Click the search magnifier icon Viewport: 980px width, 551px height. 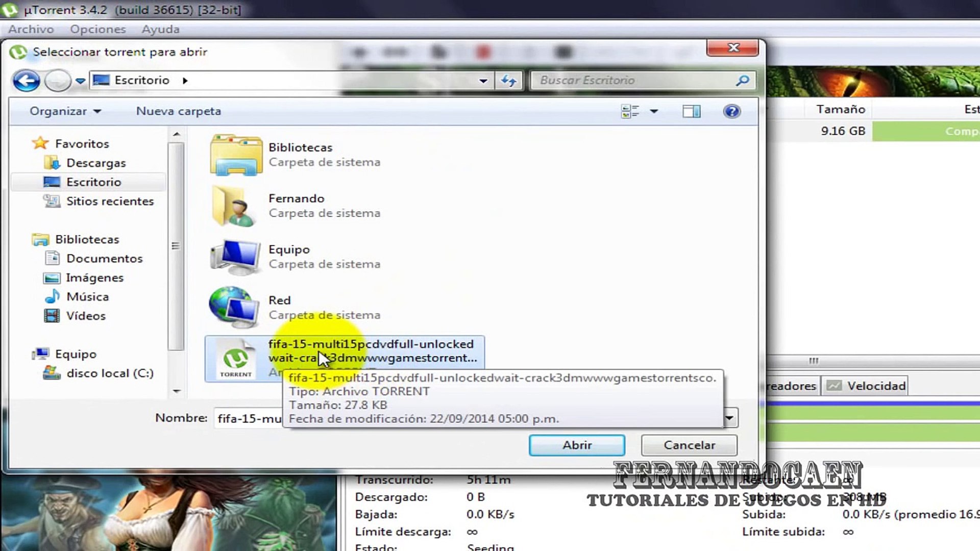pyautogui.click(x=743, y=81)
